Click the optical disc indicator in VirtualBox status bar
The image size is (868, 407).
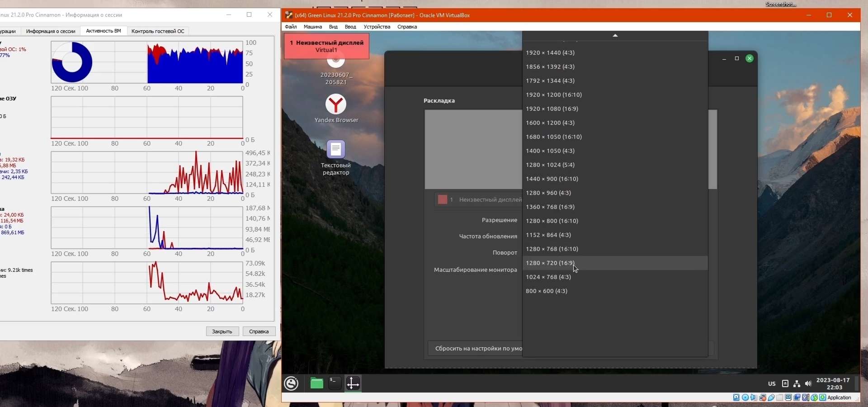click(x=745, y=398)
